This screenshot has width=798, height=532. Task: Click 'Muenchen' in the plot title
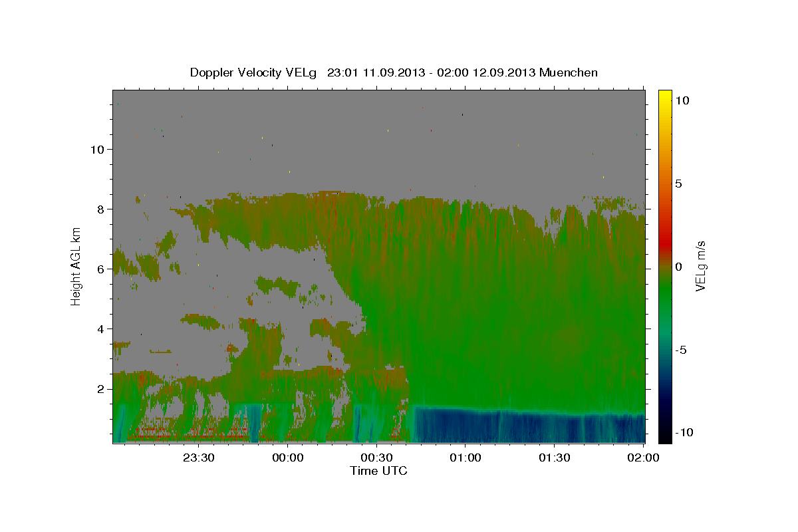point(569,72)
